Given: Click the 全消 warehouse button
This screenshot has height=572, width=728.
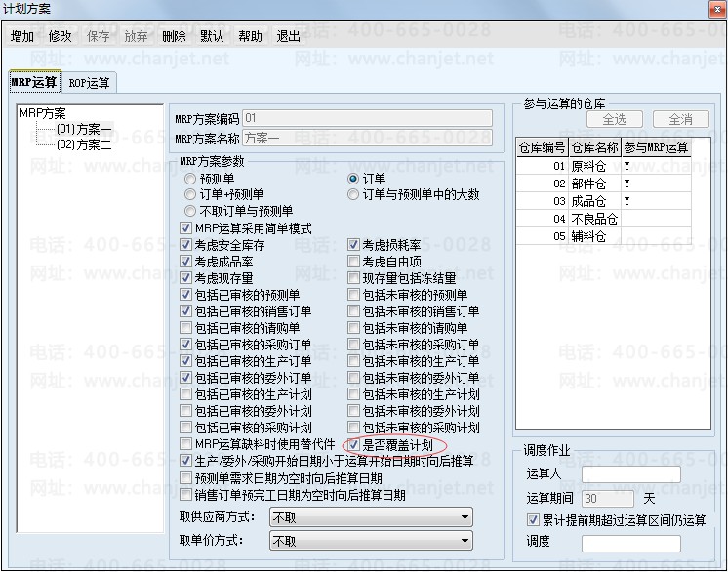Looking at the screenshot, I should (680, 119).
